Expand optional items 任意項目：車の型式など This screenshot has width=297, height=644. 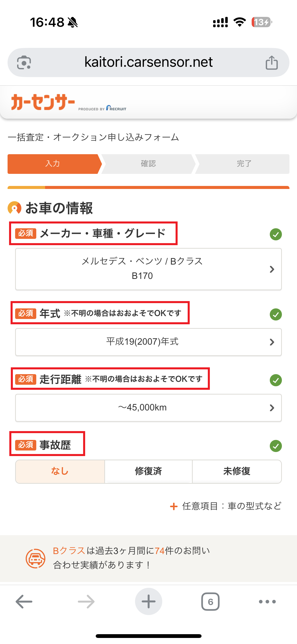pos(226,506)
